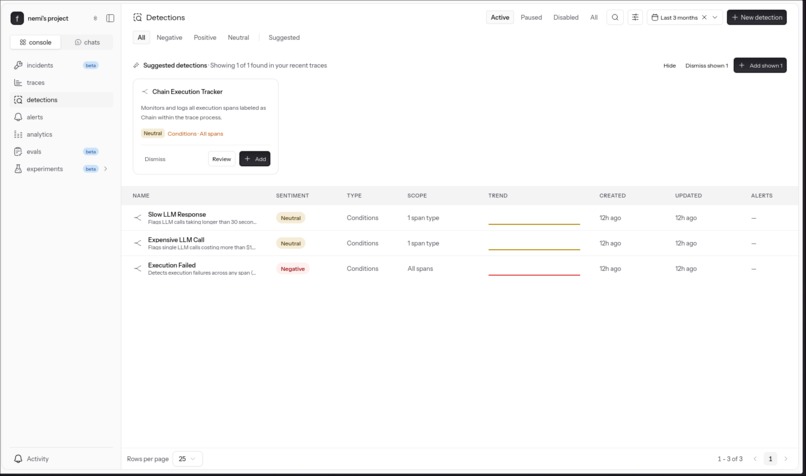The width and height of the screenshot is (806, 476).
Task: Hide the suggested detections section
Action: pyautogui.click(x=669, y=66)
